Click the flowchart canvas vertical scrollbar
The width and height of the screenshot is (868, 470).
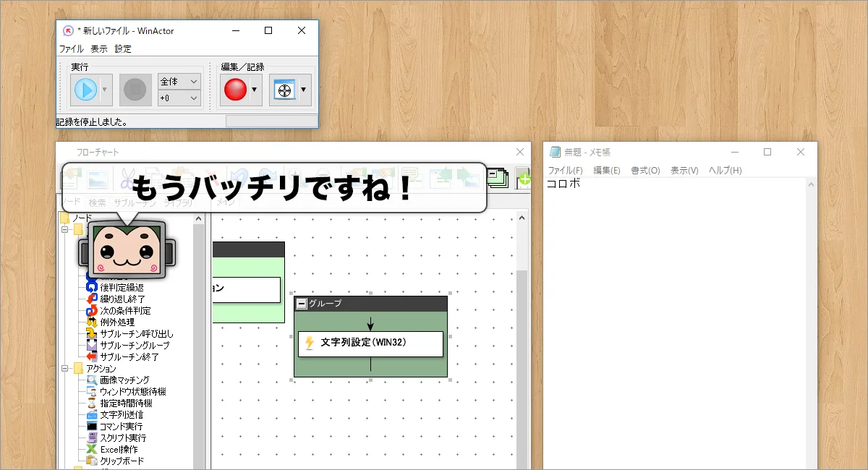[x=523, y=340]
